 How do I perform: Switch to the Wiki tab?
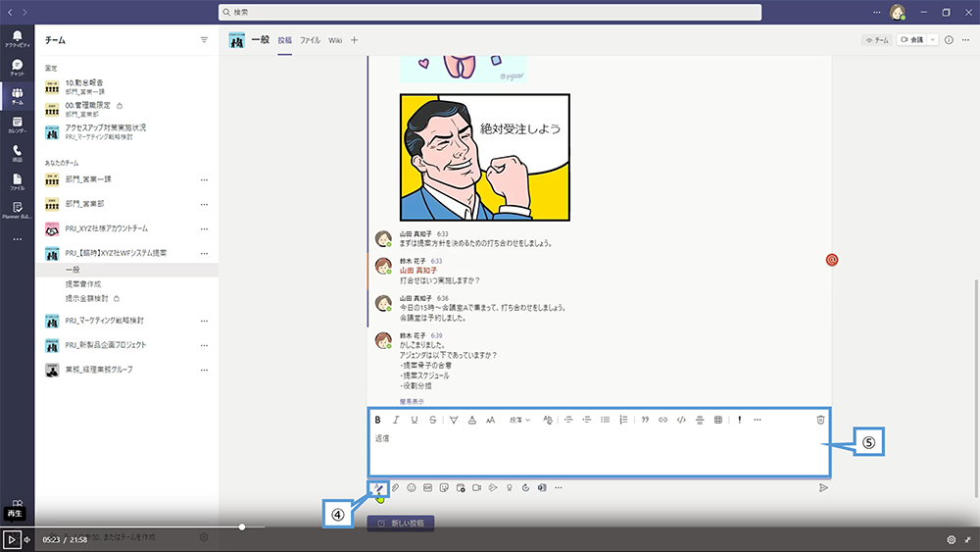tap(335, 40)
